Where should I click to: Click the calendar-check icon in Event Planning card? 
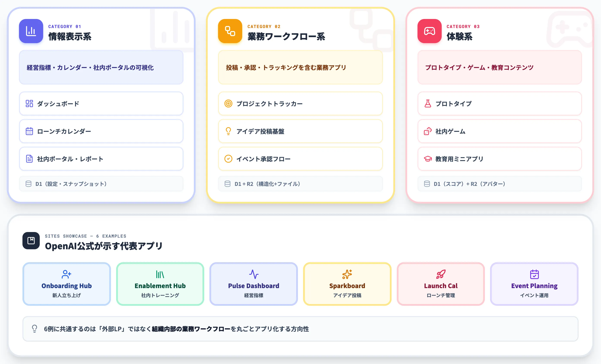click(535, 274)
